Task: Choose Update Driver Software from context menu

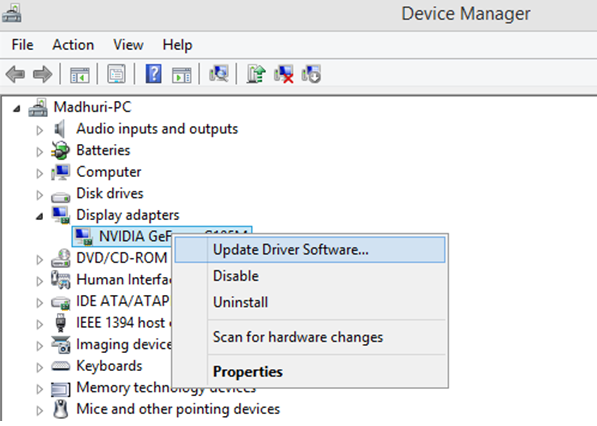Action: click(310, 250)
